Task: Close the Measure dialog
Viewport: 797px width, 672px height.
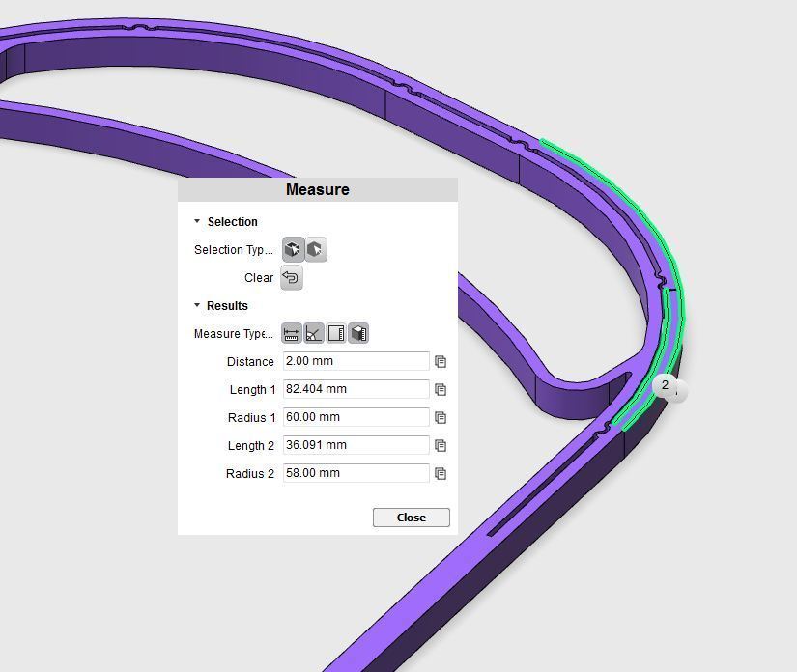Action: coord(412,518)
